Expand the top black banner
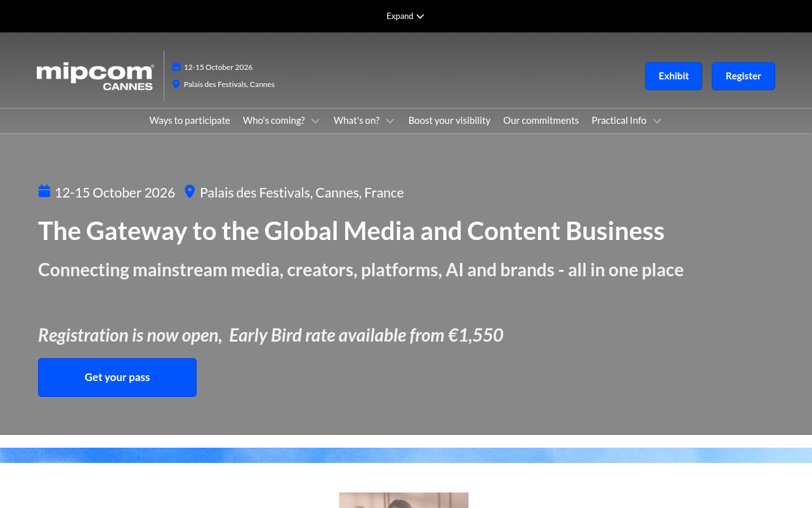 click(x=405, y=16)
